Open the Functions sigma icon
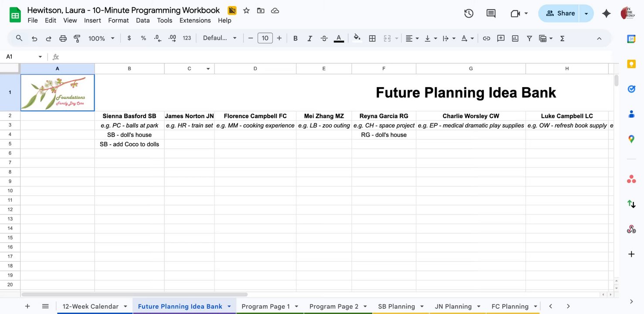 pyautogui.click(x=562, y=38)
